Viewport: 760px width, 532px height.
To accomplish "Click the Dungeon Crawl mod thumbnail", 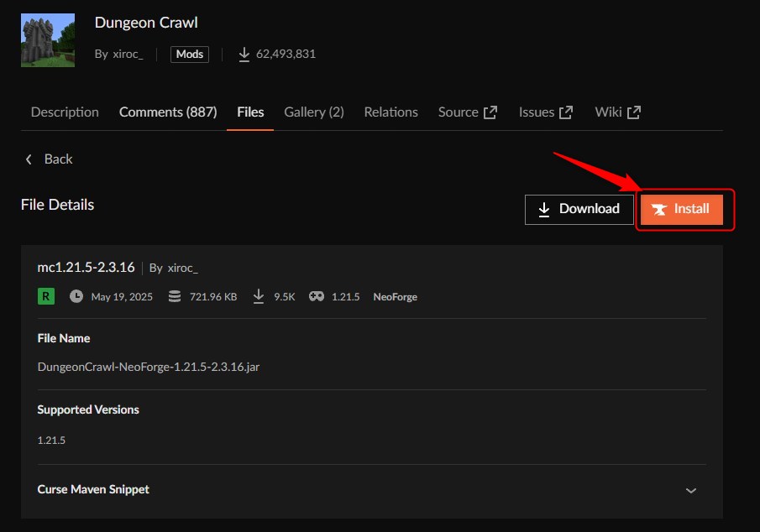I will 48,40.
